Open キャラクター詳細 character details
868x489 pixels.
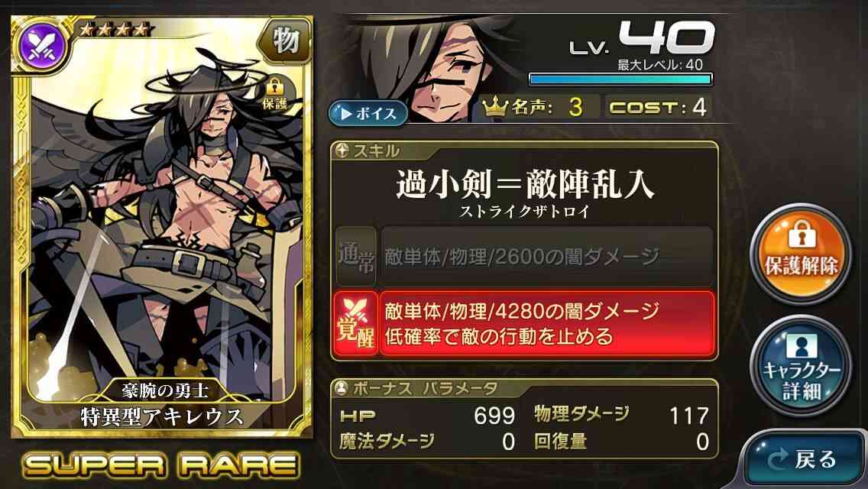point(801,366)
